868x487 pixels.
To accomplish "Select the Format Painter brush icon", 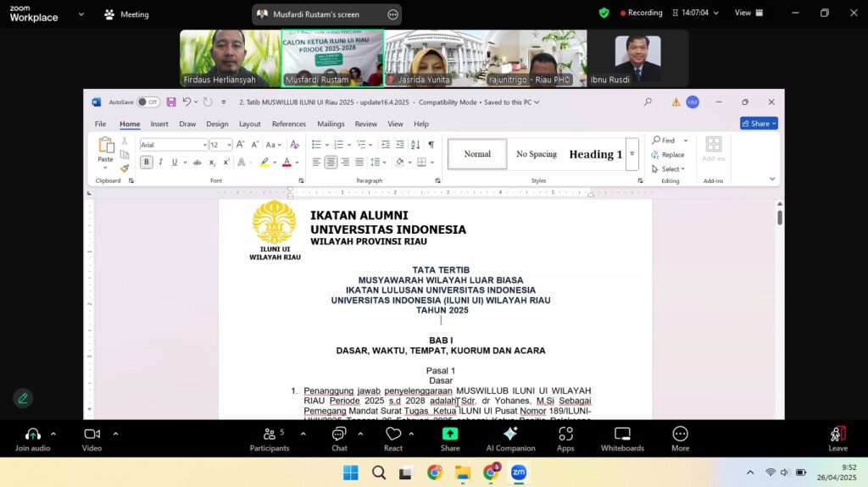I will coord(125,169).
